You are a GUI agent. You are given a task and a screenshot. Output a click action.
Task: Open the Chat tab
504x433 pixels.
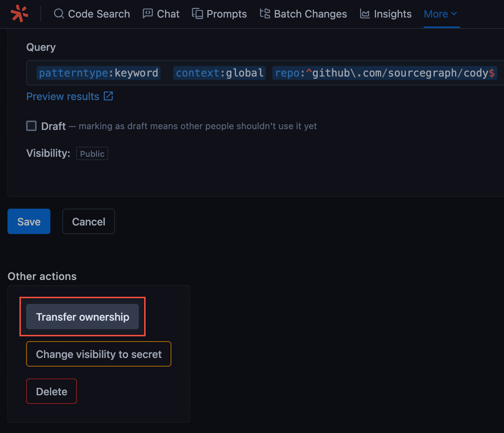coord(161,14)
